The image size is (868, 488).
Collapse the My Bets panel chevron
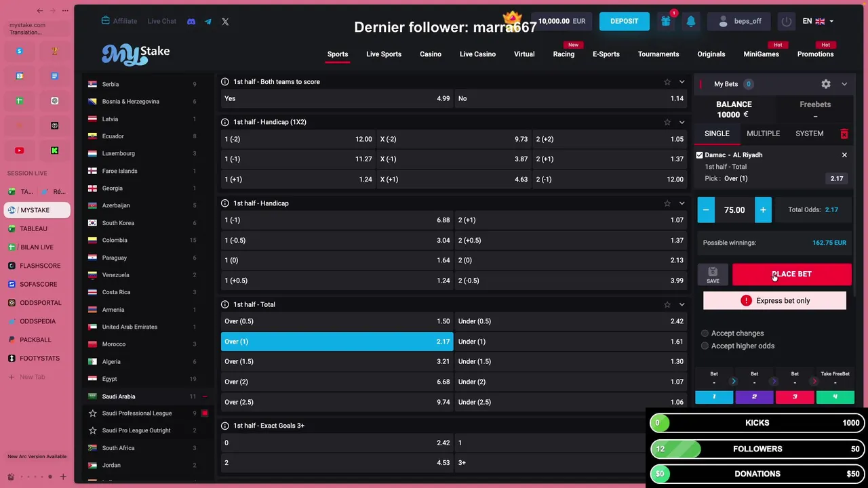pyautogui.click(x=844, y=84)
